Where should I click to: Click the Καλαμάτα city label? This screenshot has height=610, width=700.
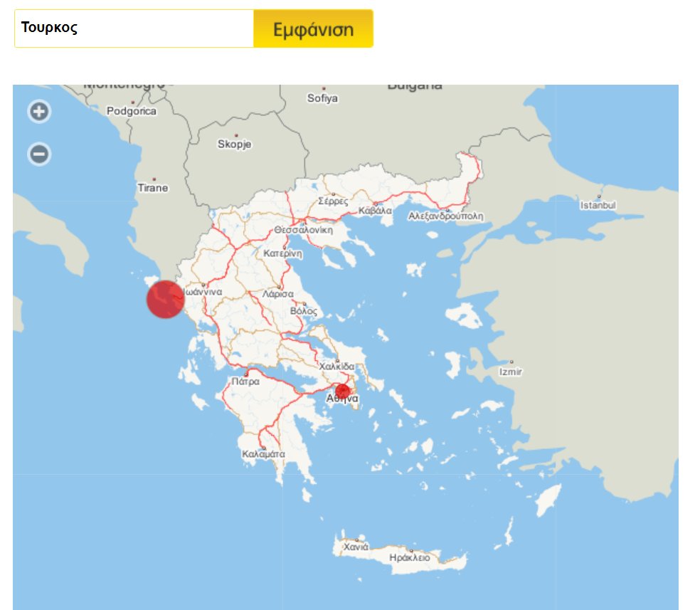(x=263, y=453)
